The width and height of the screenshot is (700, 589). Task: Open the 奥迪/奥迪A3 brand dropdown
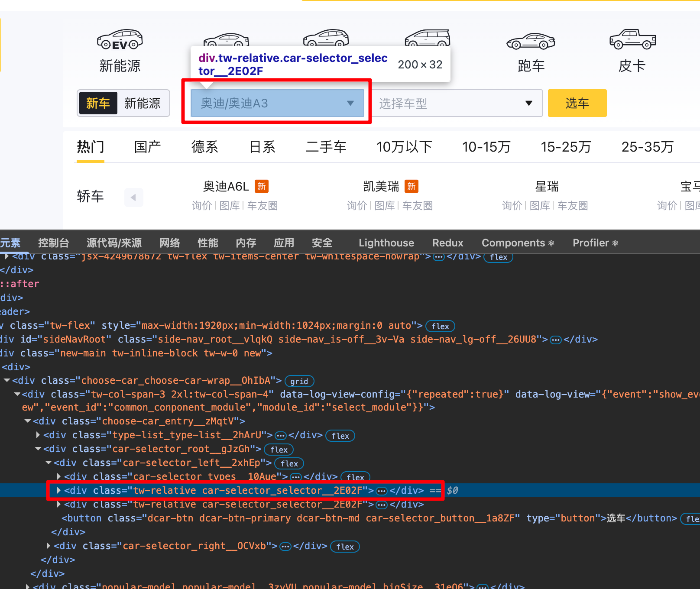277,103
